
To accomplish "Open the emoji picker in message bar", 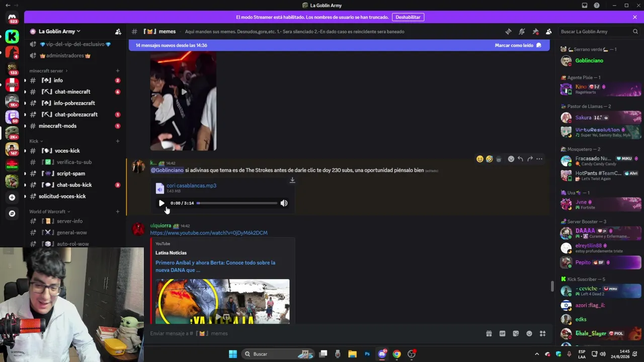I will (x=529, y=333).
